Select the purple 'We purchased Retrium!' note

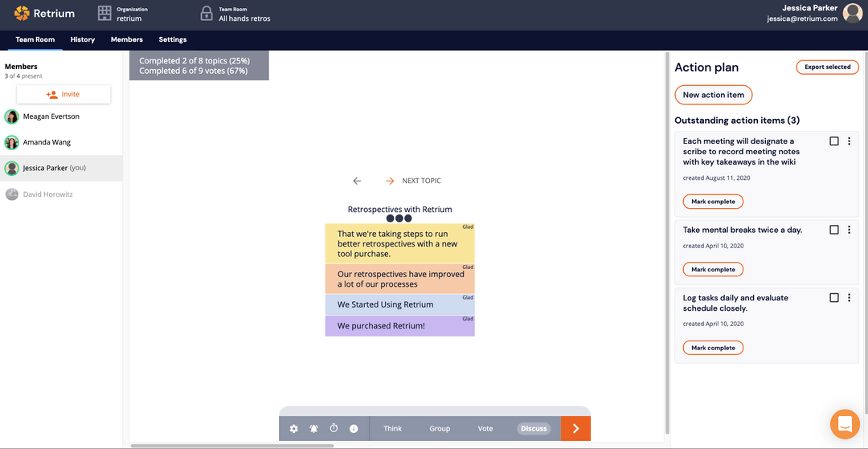[399, 325]
